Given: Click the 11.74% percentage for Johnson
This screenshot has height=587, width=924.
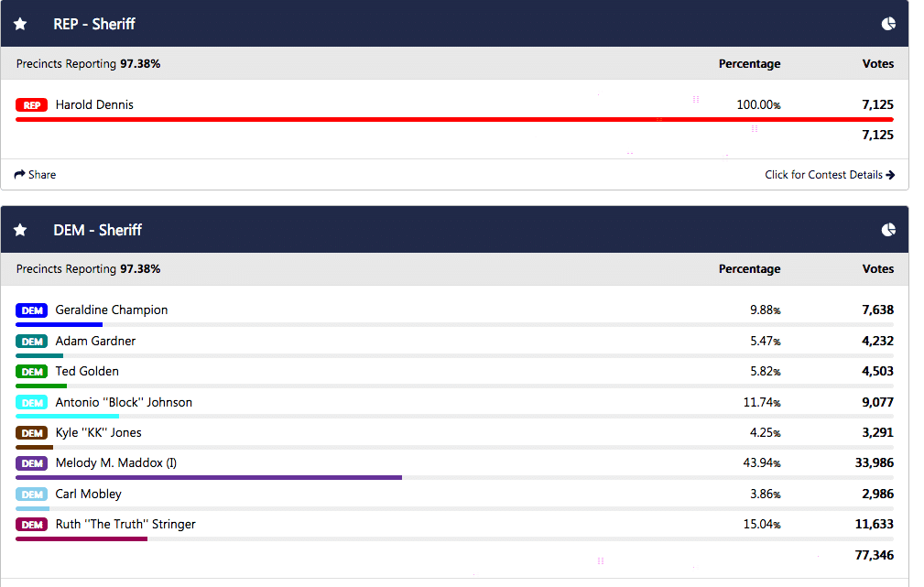Looking at the screenshot, I should [761, 402].
